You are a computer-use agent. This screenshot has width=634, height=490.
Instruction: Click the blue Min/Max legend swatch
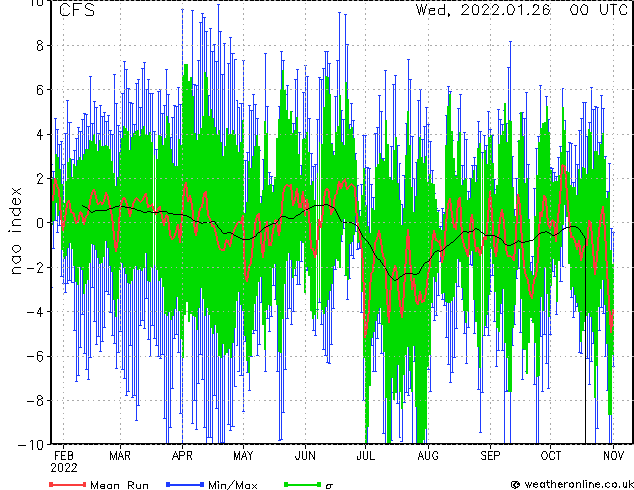point(185,484)
